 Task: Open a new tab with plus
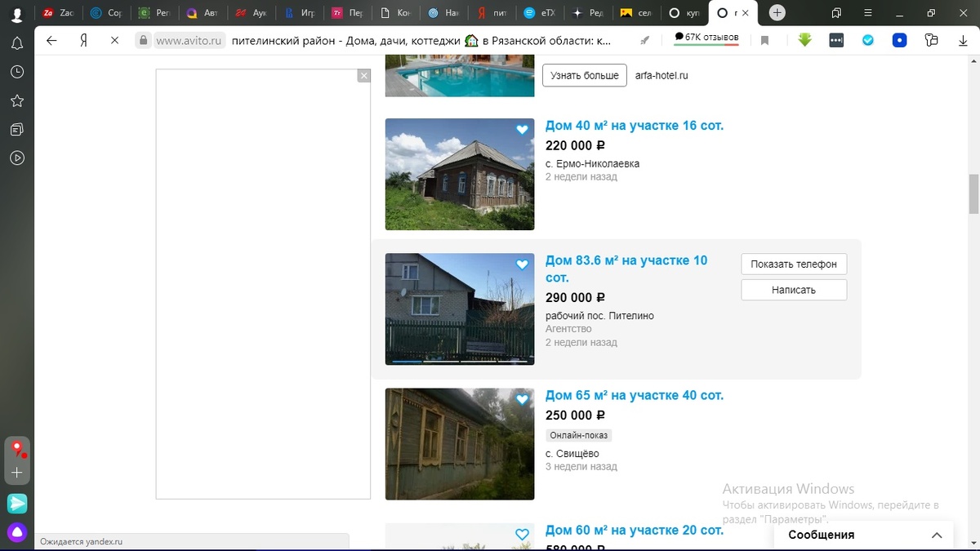pos(777,13)
